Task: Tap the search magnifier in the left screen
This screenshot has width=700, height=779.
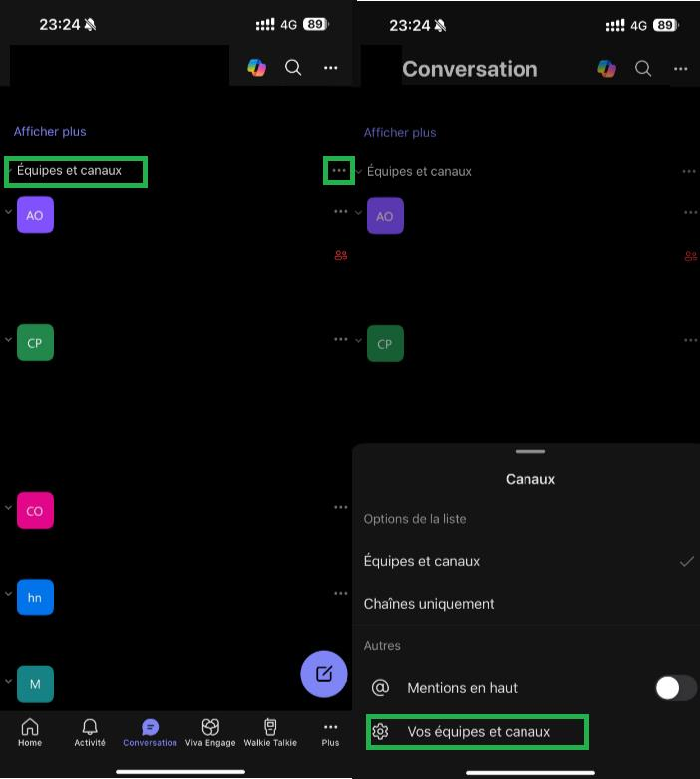Action: [293, 67]
